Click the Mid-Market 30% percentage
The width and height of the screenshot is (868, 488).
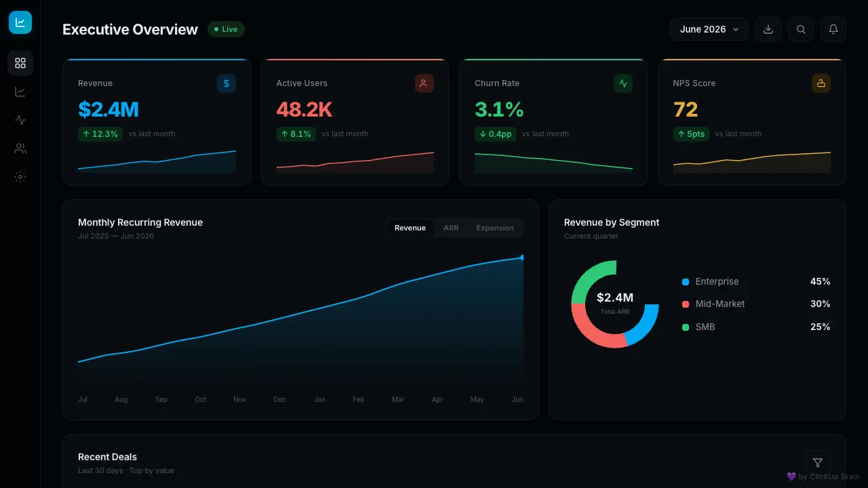tap(821, 304)
